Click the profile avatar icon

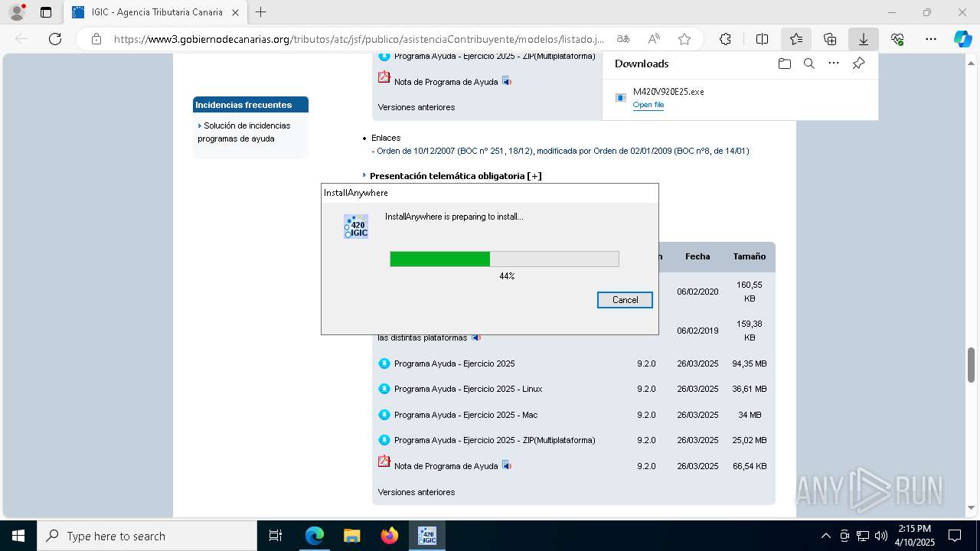coord(16,12)
